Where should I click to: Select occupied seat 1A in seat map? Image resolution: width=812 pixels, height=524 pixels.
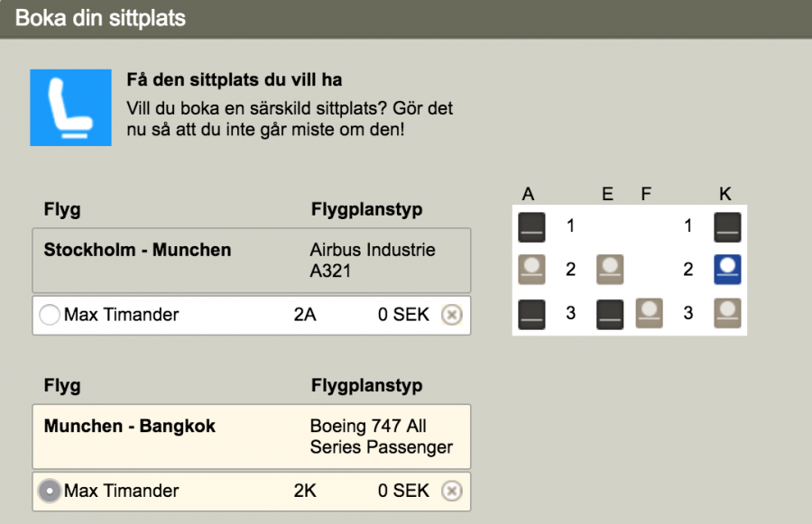click(531, 227)
